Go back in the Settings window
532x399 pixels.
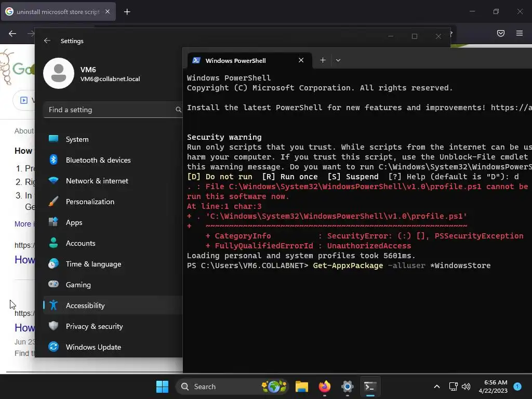pyautogui.click(x=47, y=41)
